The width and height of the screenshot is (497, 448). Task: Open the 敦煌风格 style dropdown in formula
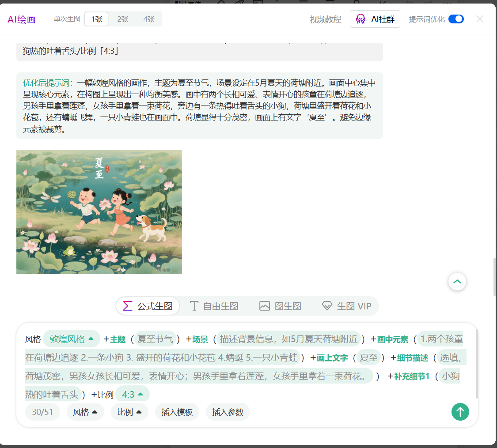72,339
